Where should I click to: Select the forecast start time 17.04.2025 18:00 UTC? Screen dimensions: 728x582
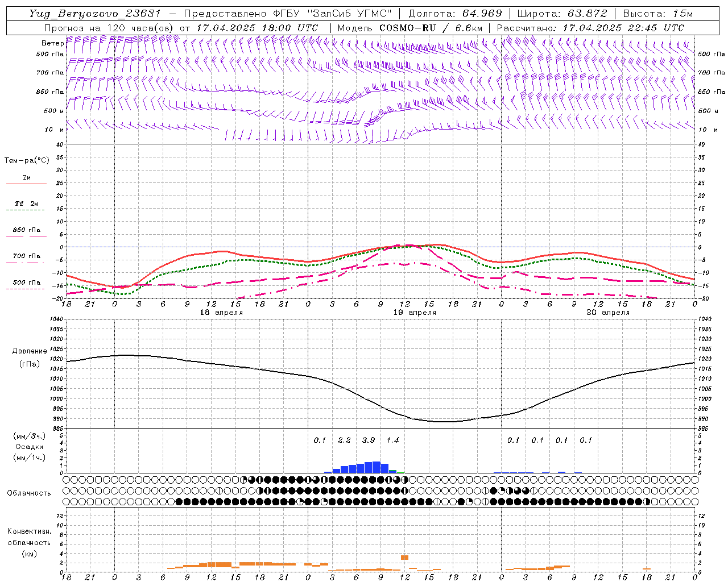(257, 28)
